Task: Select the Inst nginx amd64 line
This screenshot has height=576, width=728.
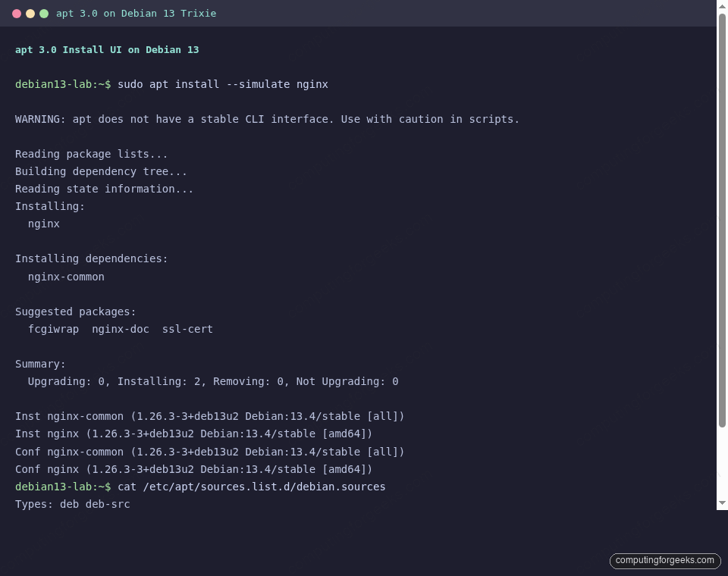Action: click(193, 434)
